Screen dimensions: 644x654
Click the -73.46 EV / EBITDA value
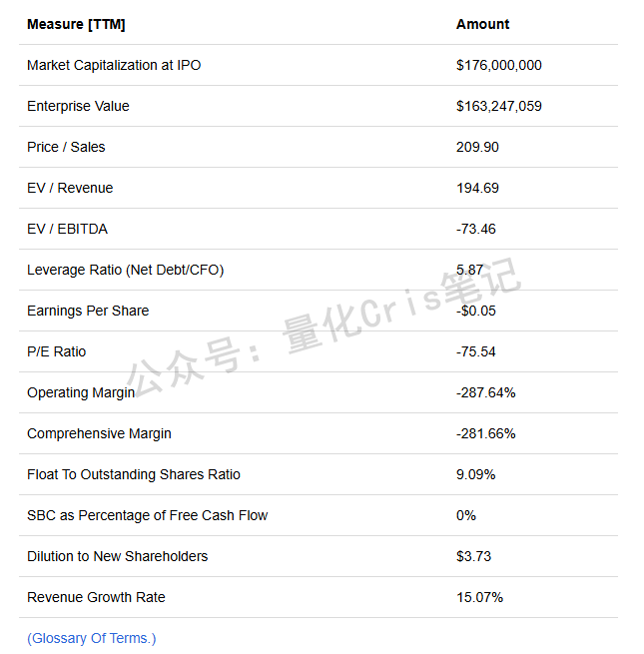click(x=475, y=229)
